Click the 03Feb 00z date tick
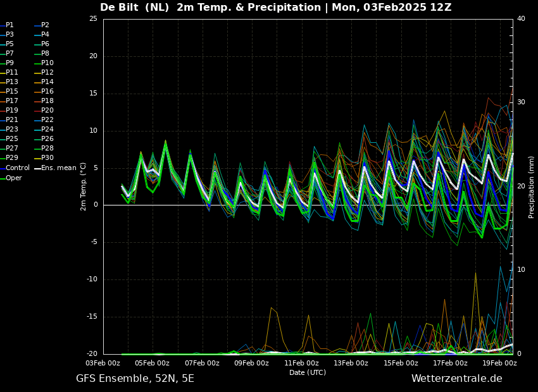The image size is (538, 392). (x=103, y=363)
